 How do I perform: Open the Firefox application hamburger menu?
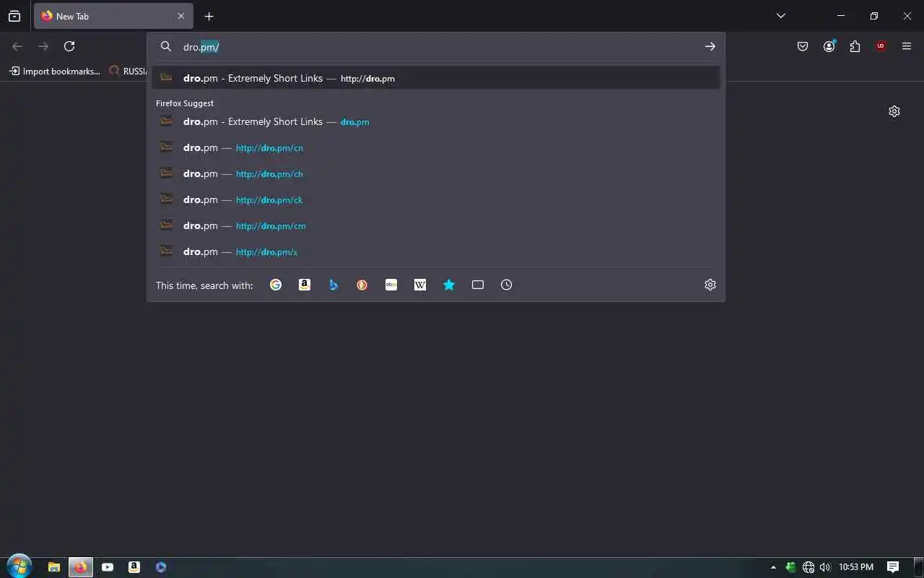pyautogui.click(x=907, y=46)
